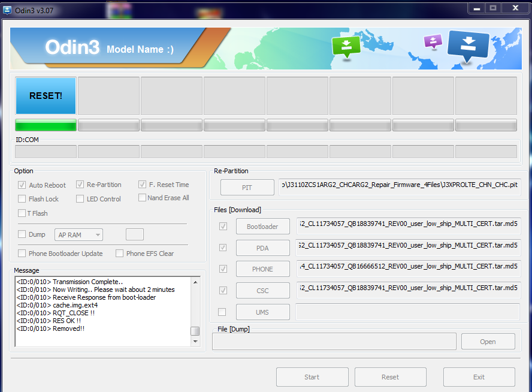Toggle the Bootloader file checkbox

point(223,227)
